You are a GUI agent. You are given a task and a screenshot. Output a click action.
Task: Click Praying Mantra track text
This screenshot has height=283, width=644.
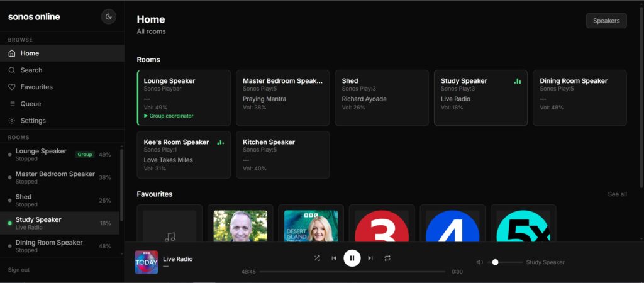point(265,99)
